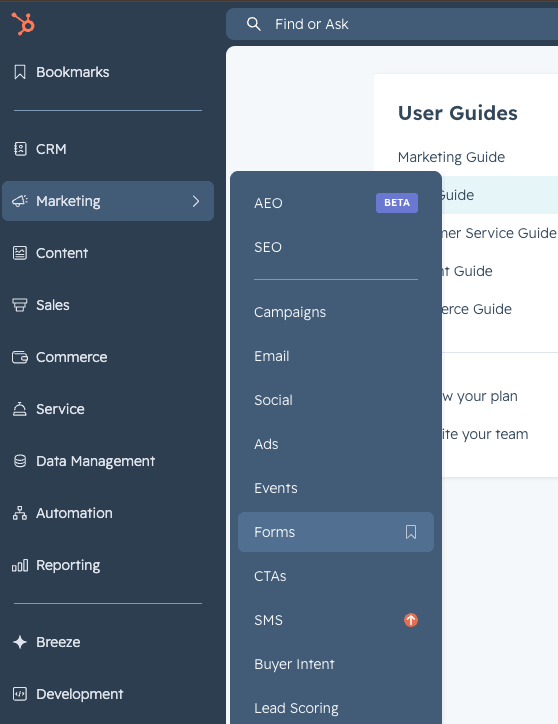
Task: Open Bookmarks via its bookmark icon
Action: click(20, 72)
